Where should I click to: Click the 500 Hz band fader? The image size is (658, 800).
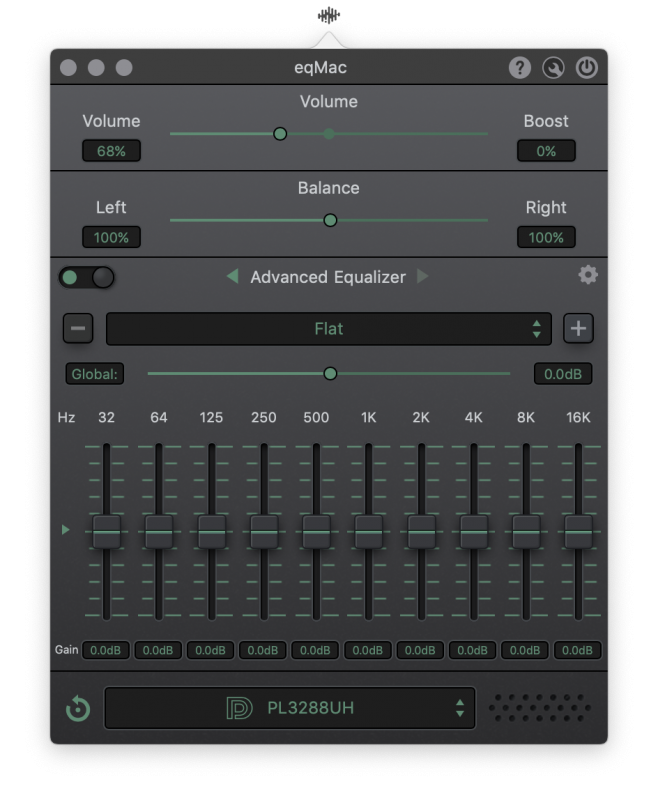[316, 532]
